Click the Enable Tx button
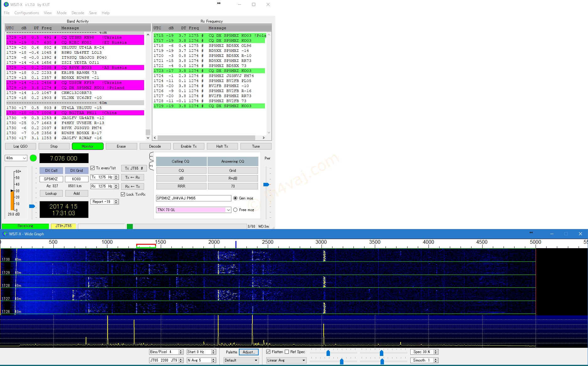The width and height of the screenshot is (588, 366). [x=189, y=146]
